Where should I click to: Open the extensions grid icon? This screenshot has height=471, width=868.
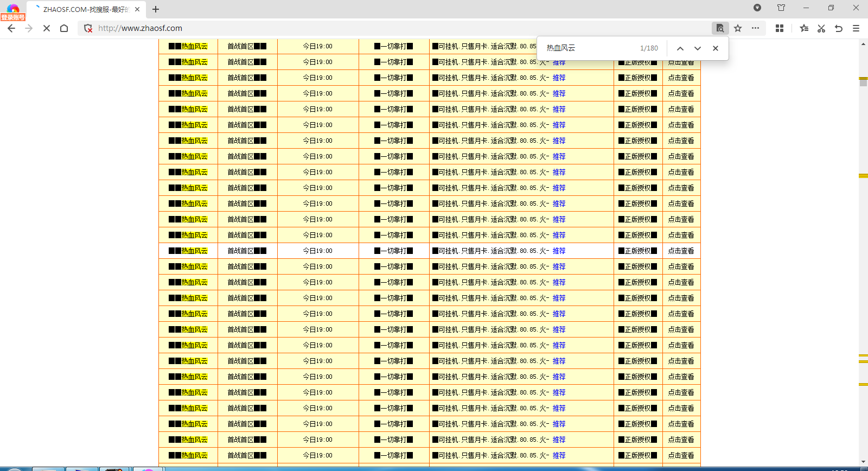(x=780, y=28)
